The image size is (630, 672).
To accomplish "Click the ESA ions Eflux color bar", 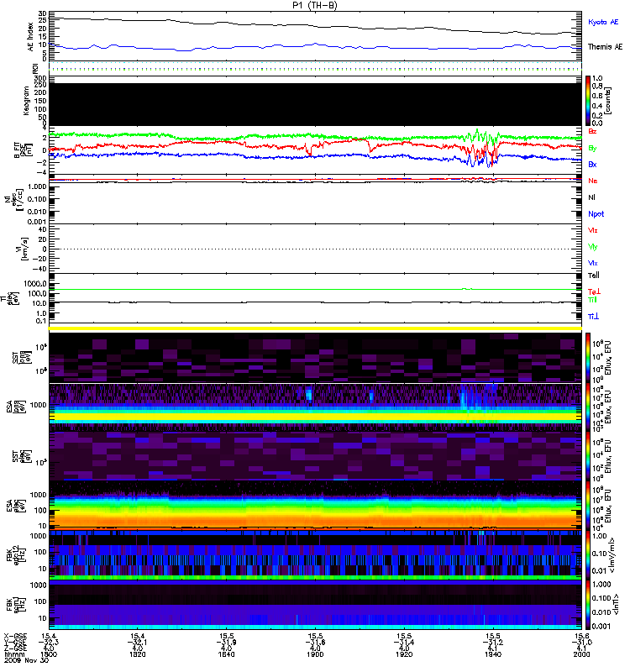I will click(588, 407).
